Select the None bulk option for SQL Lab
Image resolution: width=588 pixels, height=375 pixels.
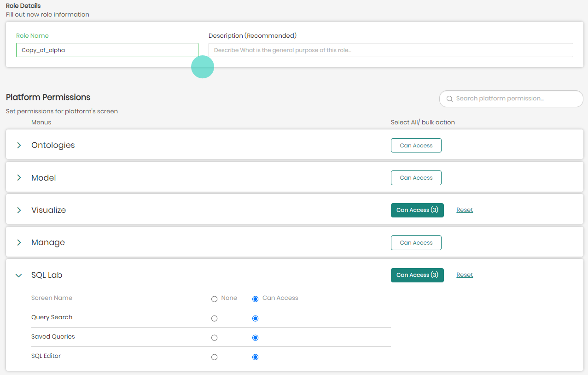click(x=214, y=299)
